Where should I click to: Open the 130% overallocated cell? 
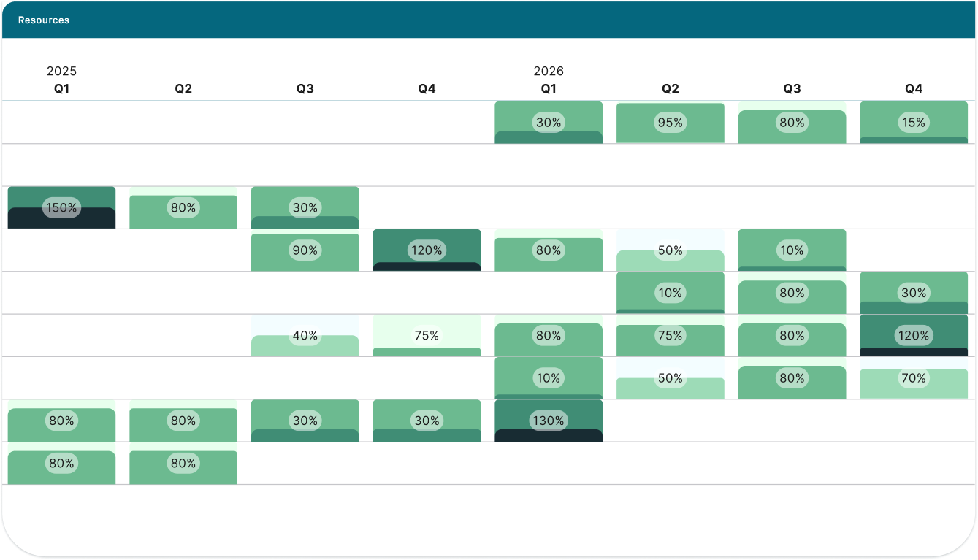[549, 421]
